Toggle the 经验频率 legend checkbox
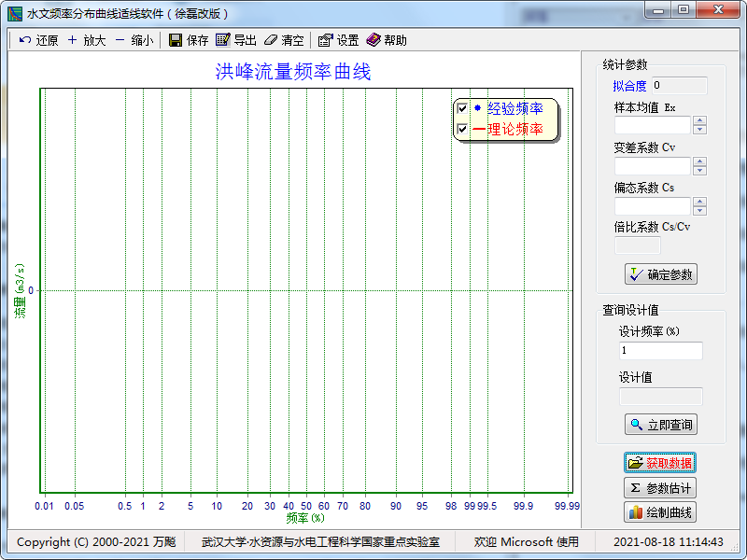 [461, 109]
